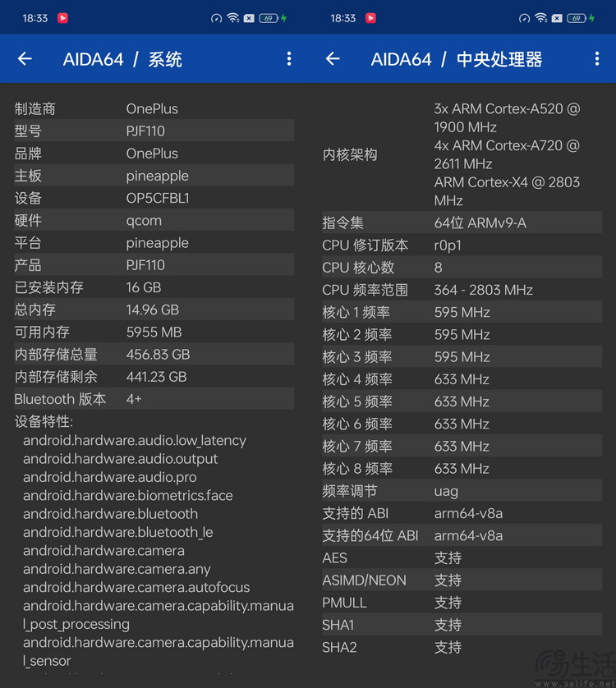Select the 型号 PJF110 row

click(154, 131)
